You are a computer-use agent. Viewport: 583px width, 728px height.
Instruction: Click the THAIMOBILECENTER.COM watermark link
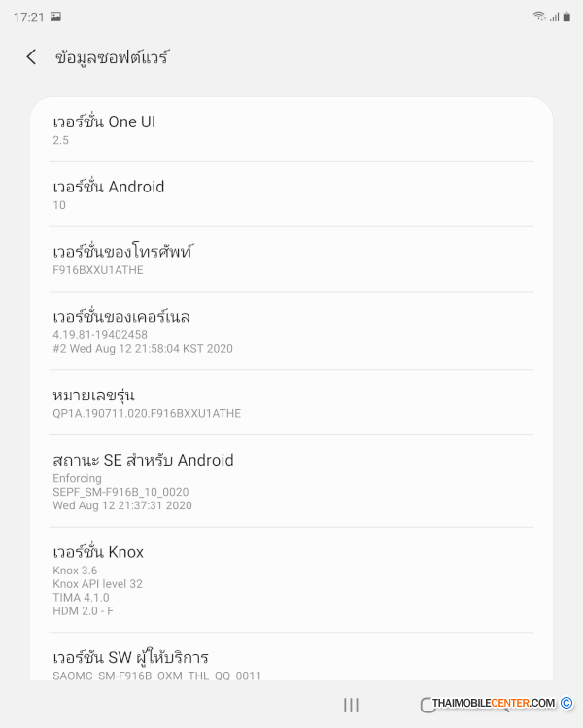tap(494, 703)
